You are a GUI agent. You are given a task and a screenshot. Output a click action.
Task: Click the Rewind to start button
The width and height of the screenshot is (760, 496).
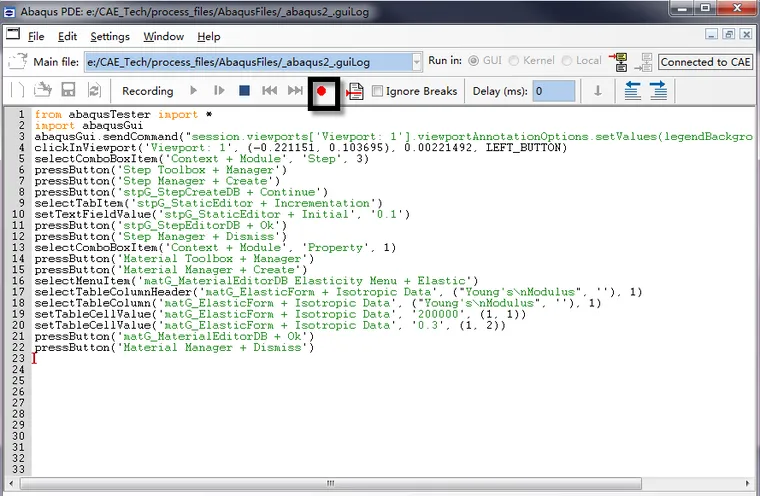point(269,91)
